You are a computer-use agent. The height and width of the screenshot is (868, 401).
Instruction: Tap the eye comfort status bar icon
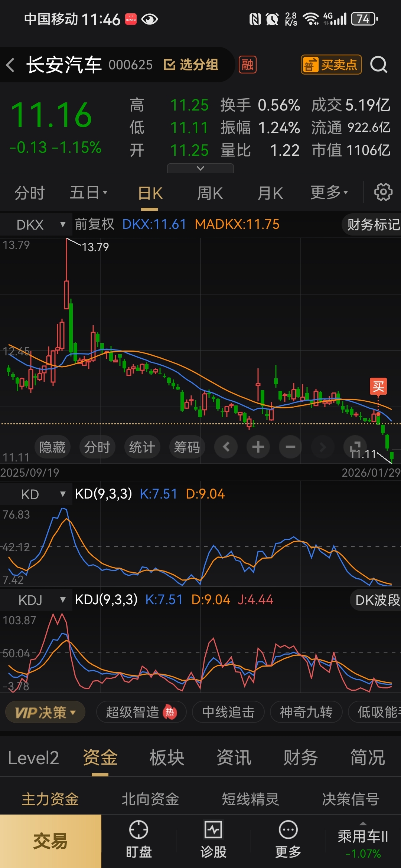(150, 19)
